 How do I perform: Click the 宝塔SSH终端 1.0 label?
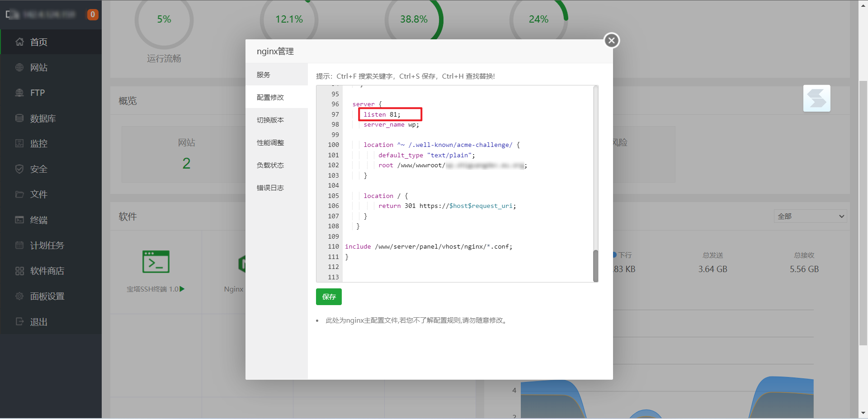pyautogui.click(x=152, y=289)
